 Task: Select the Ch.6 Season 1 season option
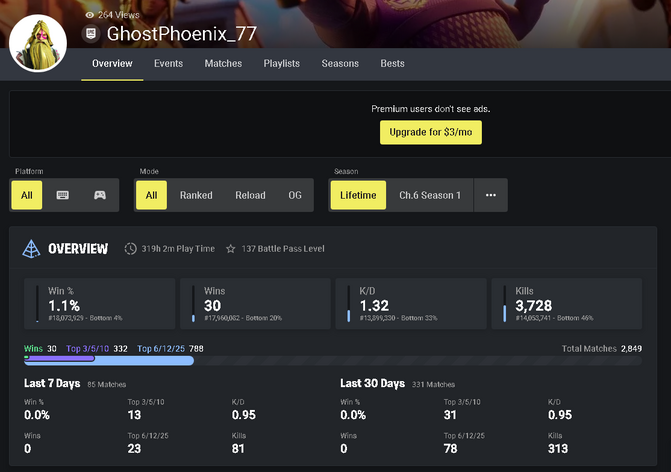[x=430, y=195]
